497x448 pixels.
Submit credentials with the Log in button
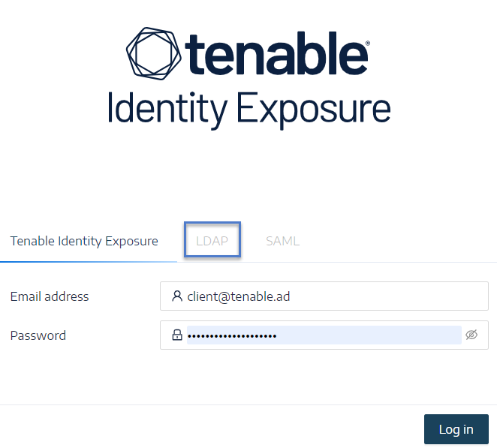tap(456, 429)
